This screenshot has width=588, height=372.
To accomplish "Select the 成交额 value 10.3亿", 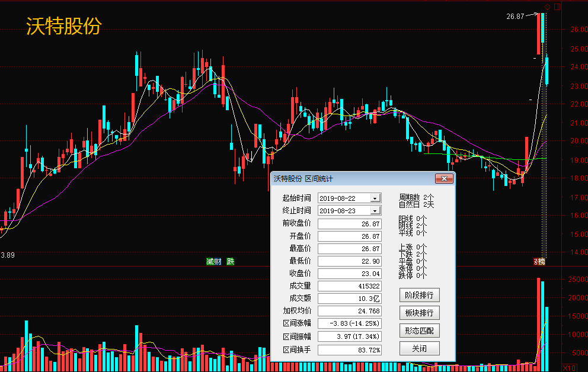I will click(350, 299).
